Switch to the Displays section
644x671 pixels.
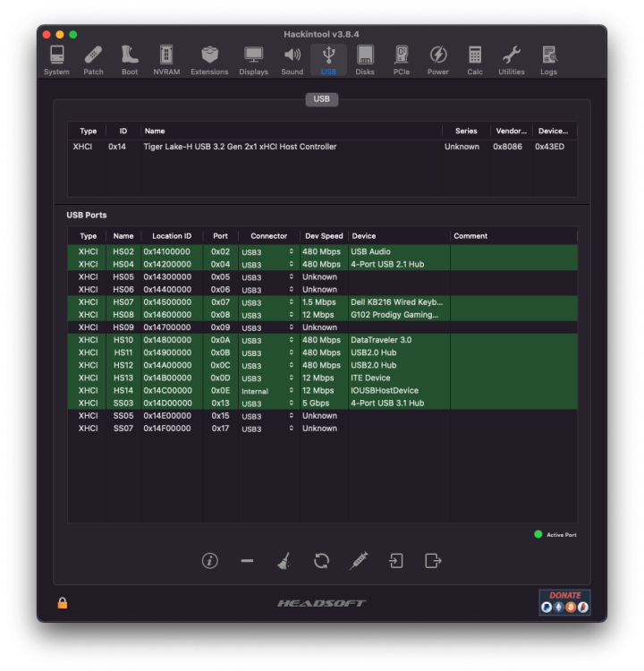point(253,60)
